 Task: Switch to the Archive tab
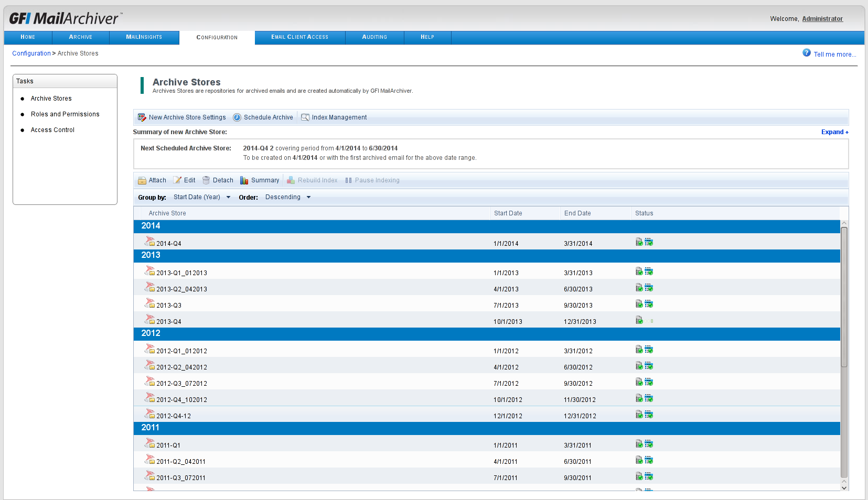(81, 37)
